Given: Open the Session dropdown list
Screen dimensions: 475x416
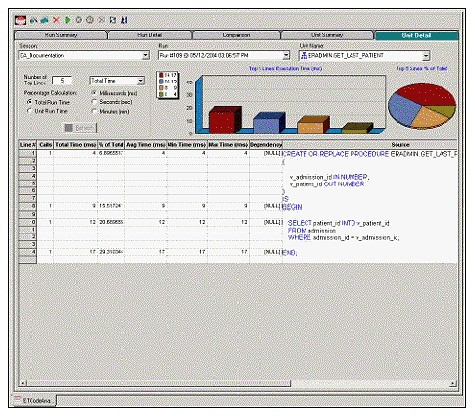Looking at the screenshot, I should 146,55.
